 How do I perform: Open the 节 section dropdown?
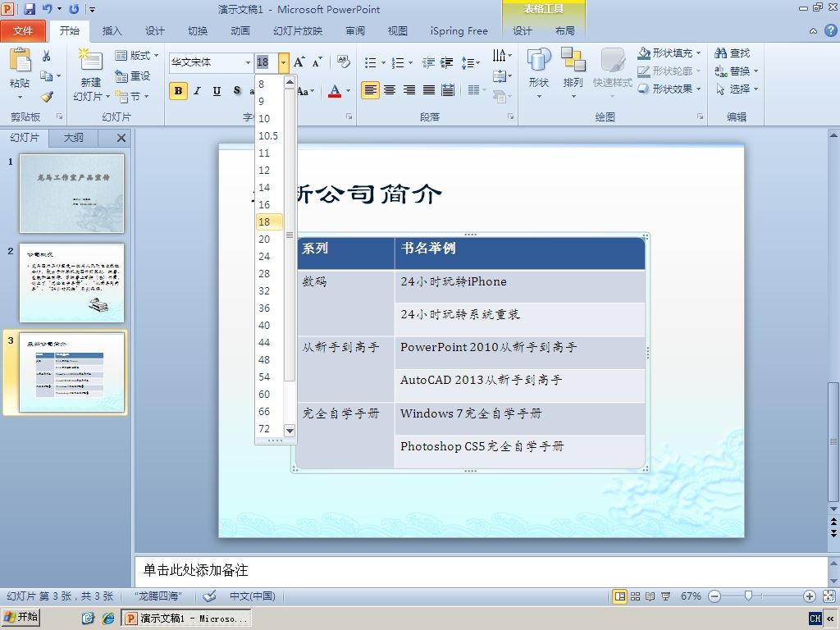coord(132,97)
